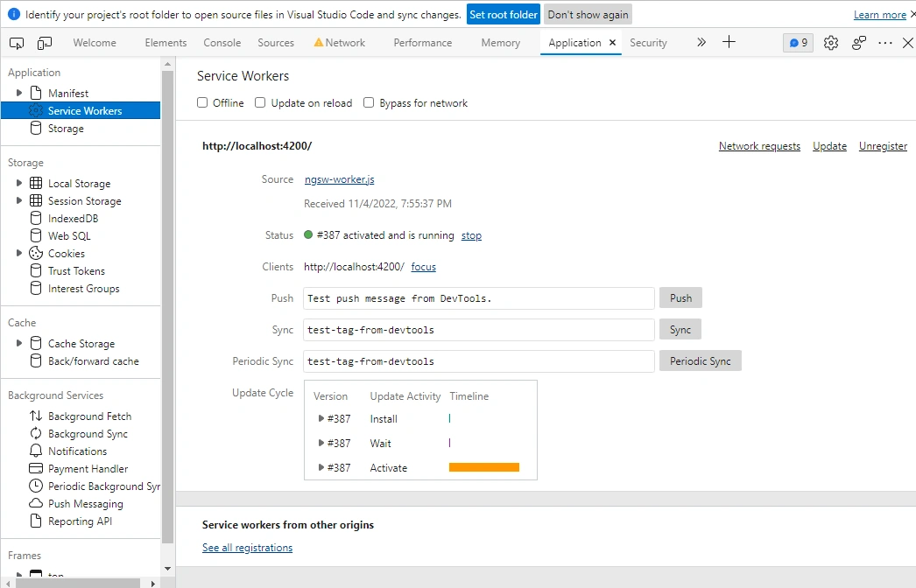
Task: Click the Reporting API document icon
Action: [x=36, y=521]
